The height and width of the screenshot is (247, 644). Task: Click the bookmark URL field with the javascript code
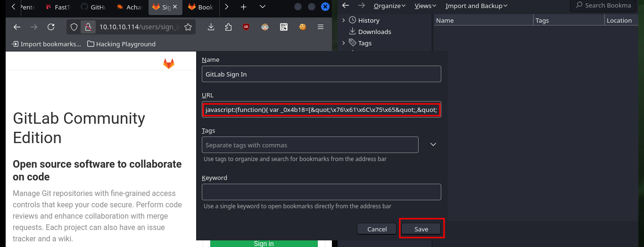point(321,110)
